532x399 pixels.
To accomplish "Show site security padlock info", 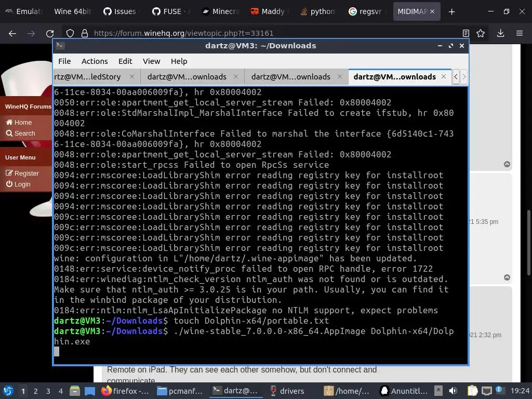I will 85,33.
